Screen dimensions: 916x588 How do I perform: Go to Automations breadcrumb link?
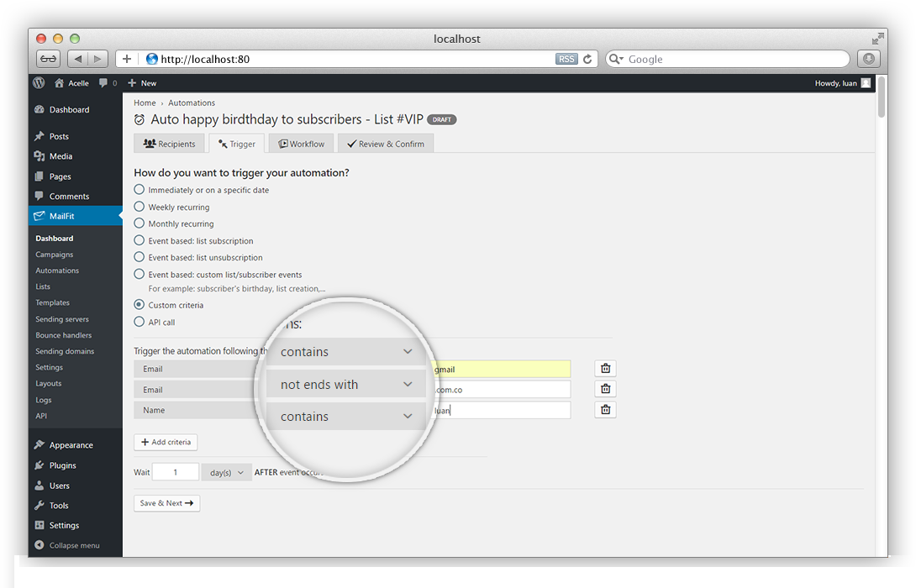192,102
